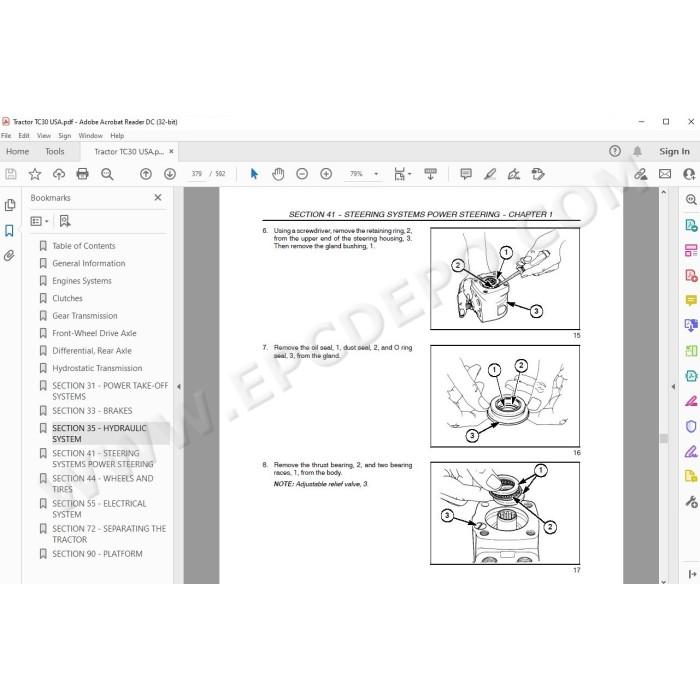The image size is (700, 700).
Task: Go to the next page arrow
Action: [170, 174]
